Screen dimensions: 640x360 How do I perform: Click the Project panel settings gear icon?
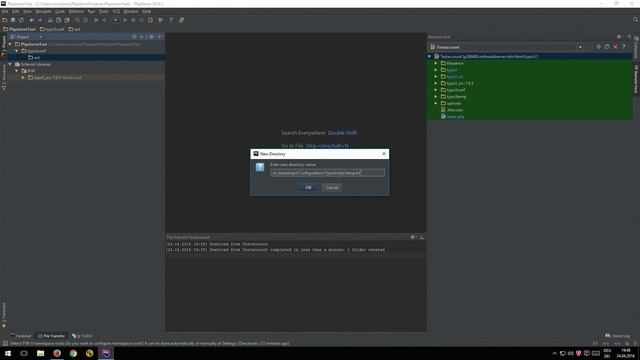pyautogui.click(x=151, y=37)
